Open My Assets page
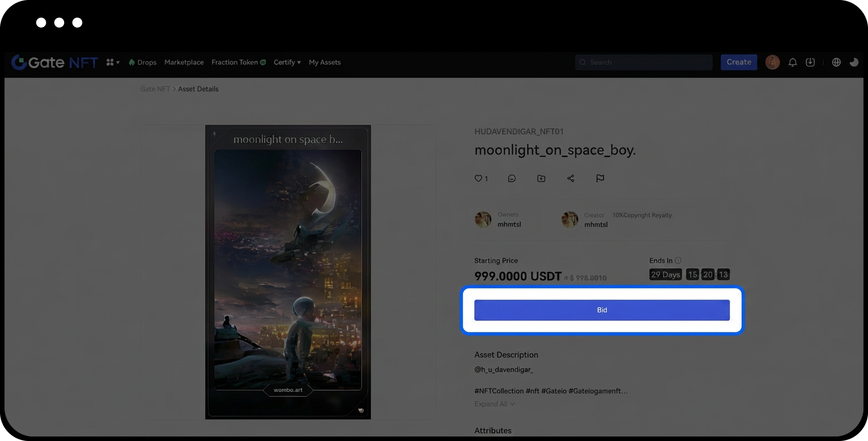This screenshot has width=868, height=441. coord(325,62)
